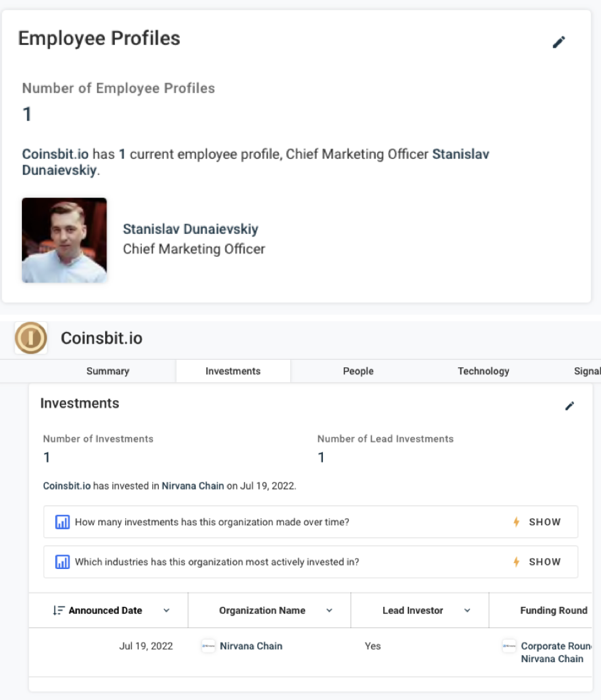Screen dimensions: 601x700
Task: Open the Technology tab
Action: (483, 371)
